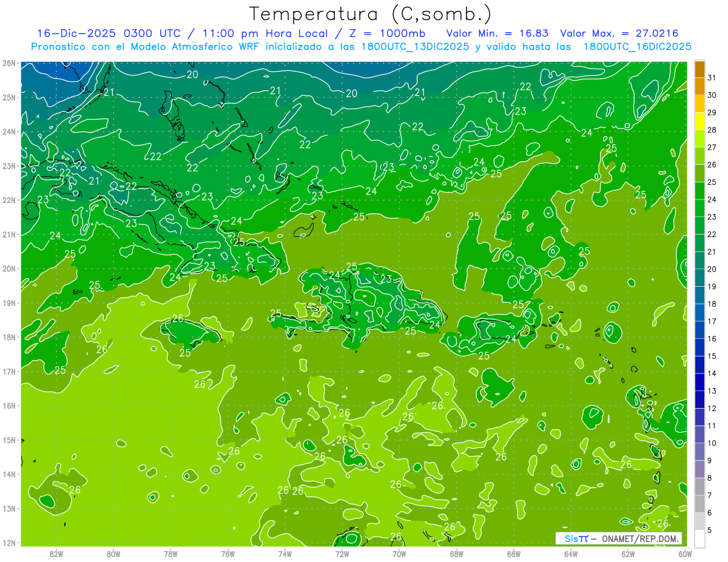This screenshot has width=728, height=562.
Task: Click the colorbar legend value 19
Action: [712, 287]
